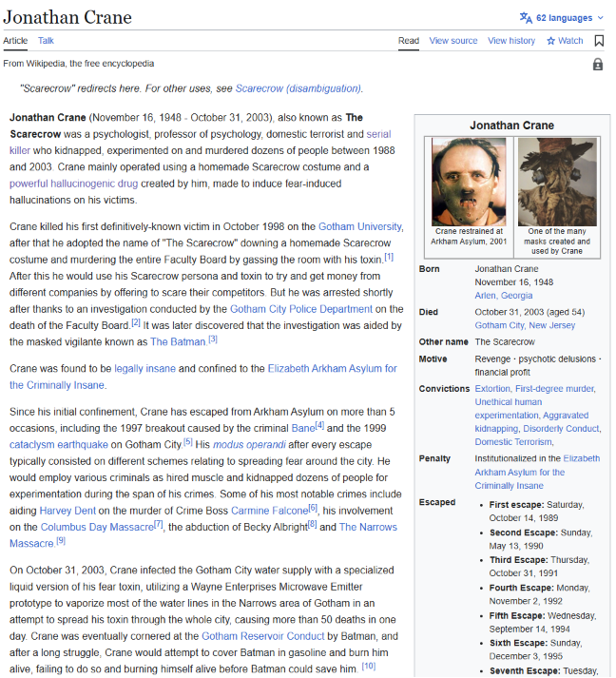
Task: Jump to citation reference [6]
Action: coord(313,508)
